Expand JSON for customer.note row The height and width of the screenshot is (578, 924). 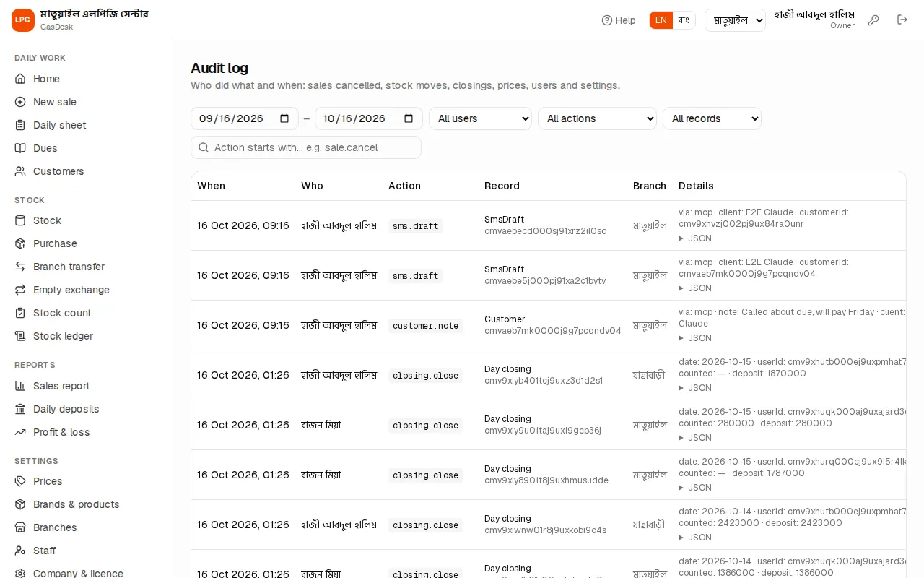coord(695,338)
